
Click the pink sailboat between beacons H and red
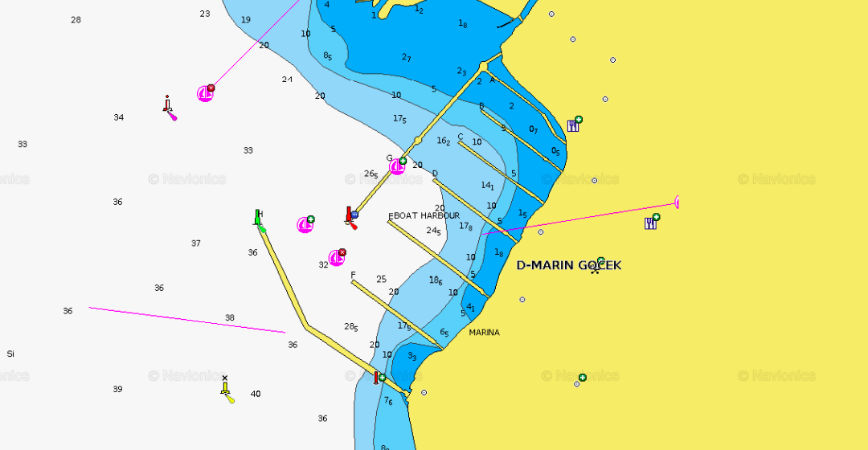[x=305, y=225]
